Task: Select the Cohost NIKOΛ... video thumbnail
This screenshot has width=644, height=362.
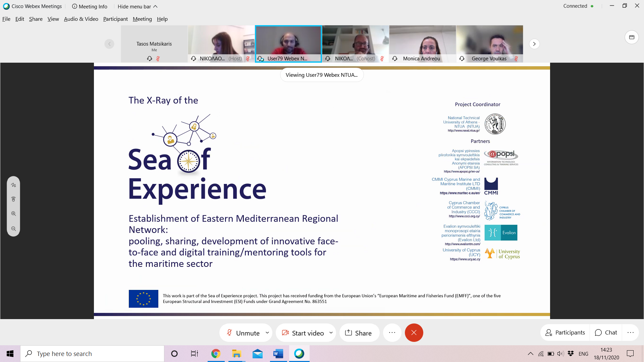Action: [x=355, y=44]
